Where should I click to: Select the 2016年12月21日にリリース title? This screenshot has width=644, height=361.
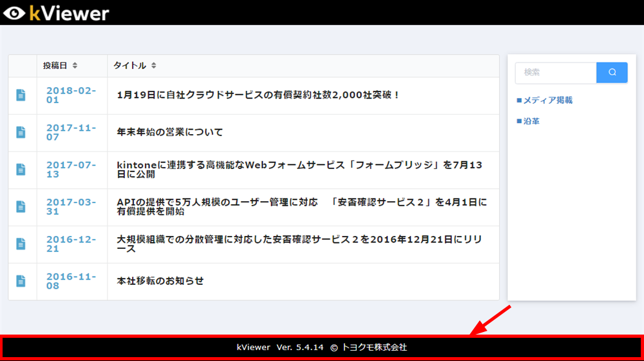[299, 244]
